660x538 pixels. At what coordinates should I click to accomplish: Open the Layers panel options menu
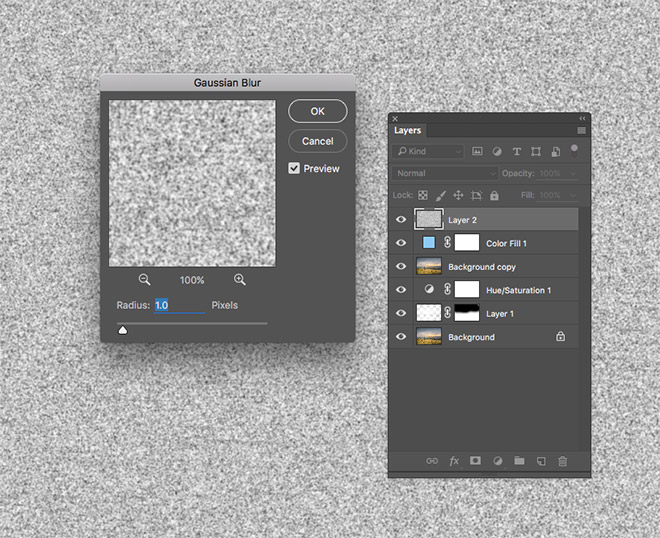click(581, 130)
